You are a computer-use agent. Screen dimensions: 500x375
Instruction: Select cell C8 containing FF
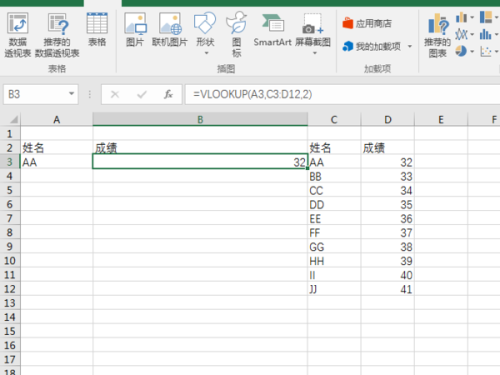click(334, 232)
